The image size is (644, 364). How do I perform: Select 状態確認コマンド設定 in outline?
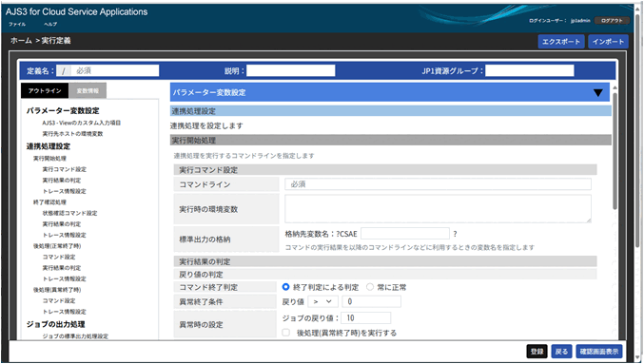click(x=69, y=214)
